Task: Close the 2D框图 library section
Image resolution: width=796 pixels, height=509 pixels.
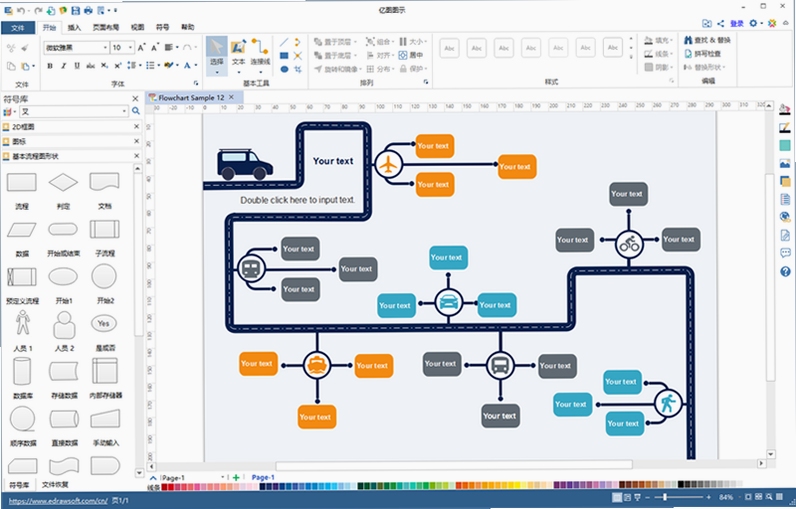Action: [x=136, y=126]
